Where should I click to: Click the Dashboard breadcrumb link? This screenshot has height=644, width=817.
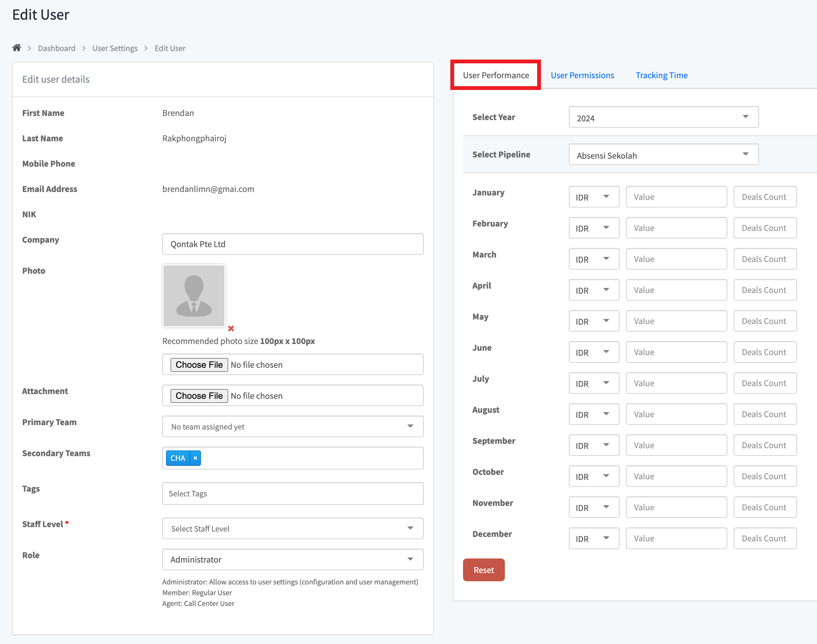coord(57,48)
